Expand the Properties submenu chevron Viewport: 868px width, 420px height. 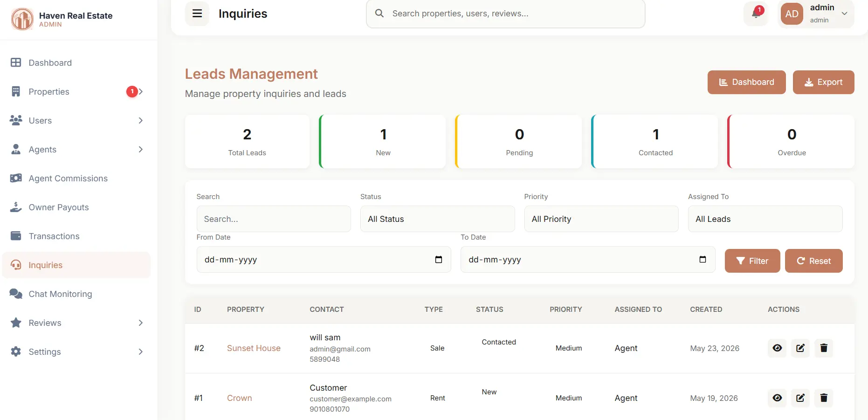[x=141, y=91]
